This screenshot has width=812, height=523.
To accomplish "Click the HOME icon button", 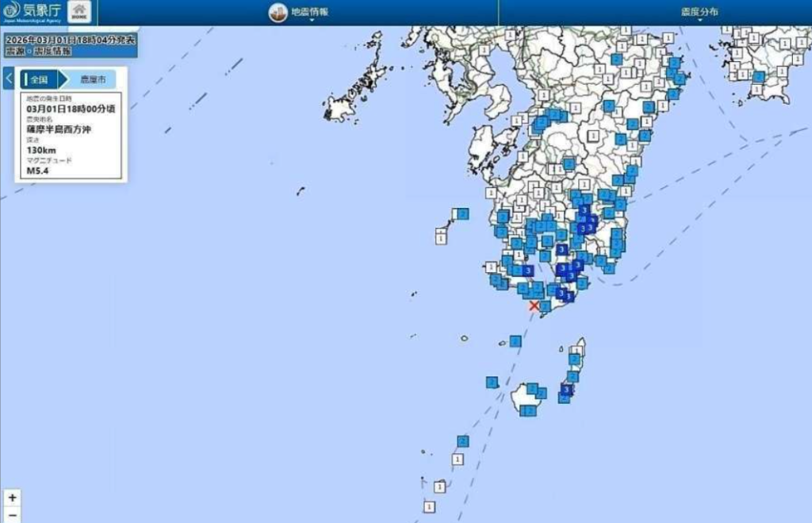I will [80, 12].
